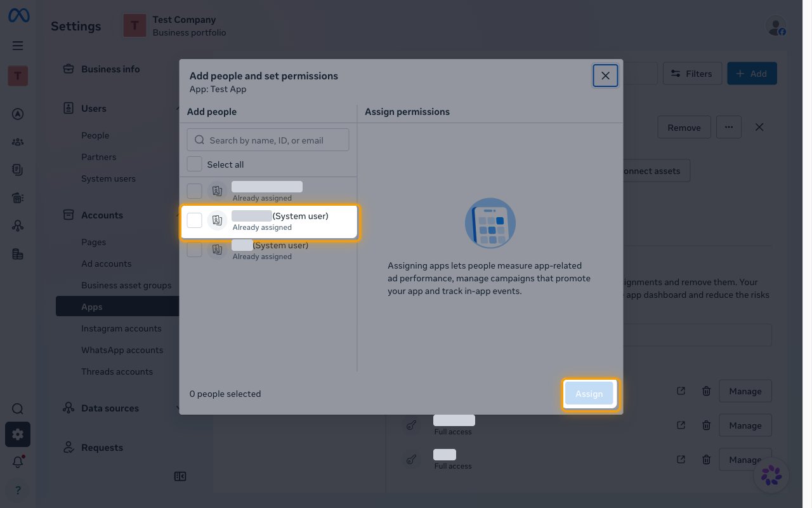
Task: Click the Filters button
Action: 693,74
